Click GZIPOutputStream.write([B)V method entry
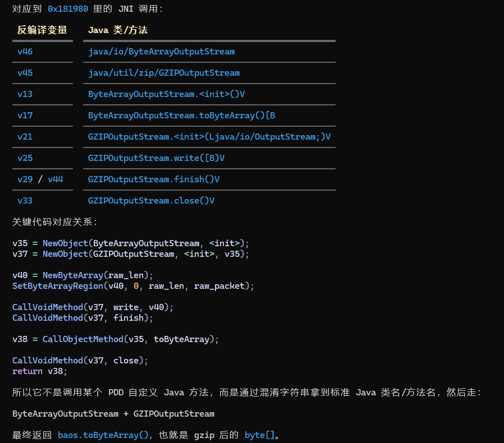Screen dimensions: 504x443 pyautogui.click(x=156, y=158)
